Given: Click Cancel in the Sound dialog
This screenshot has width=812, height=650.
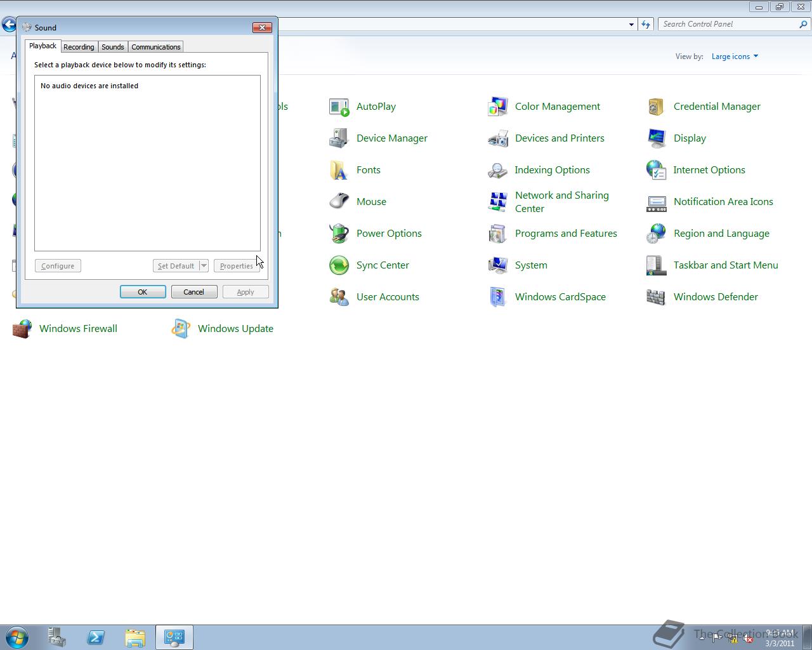Looking at the screenshot, I should pos(194,292).
